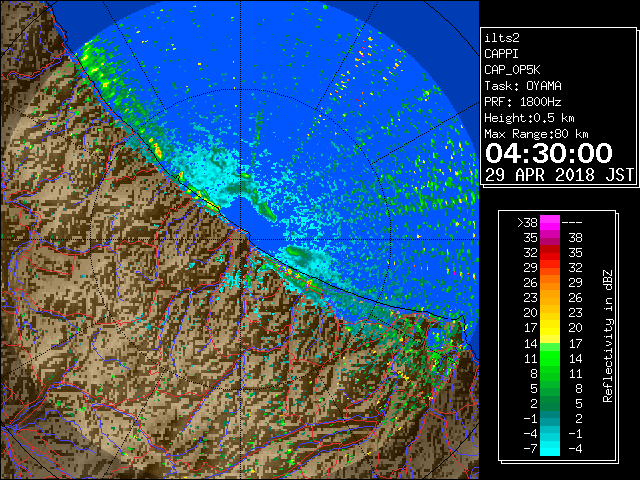Click the date 29 APR 2018 JST
Image resolution: width=640 pixels, height=480 pixels.
click(x=559, y=175)
